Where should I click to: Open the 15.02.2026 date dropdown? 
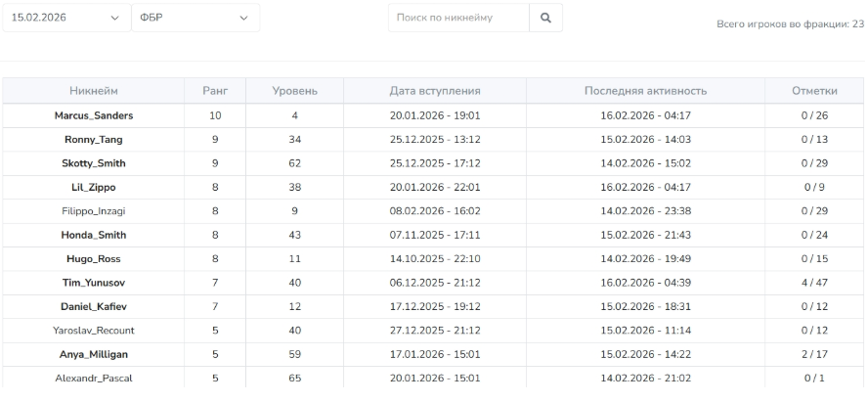(66, 18)
